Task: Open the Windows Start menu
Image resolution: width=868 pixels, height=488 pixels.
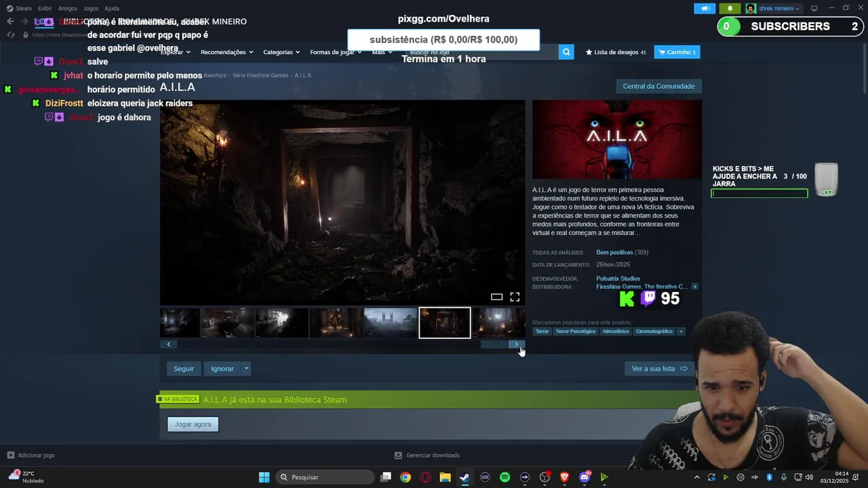Action: (x=264, y=477)
